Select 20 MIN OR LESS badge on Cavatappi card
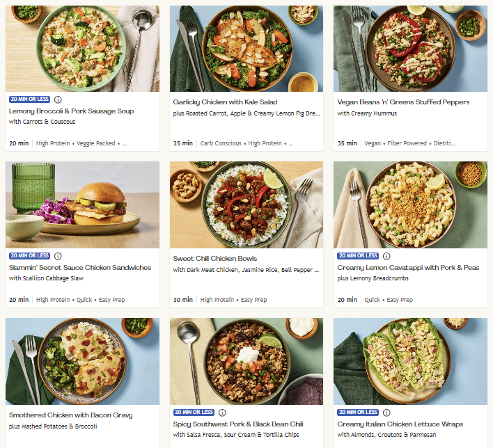This screenshot has width=493, height=448. (x=358, y=256)
